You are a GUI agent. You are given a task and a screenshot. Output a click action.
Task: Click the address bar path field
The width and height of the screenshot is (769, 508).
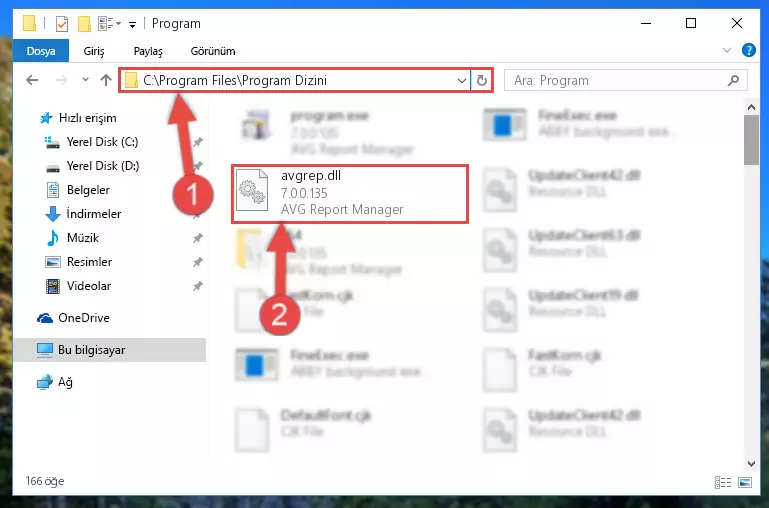pos(294,80)
